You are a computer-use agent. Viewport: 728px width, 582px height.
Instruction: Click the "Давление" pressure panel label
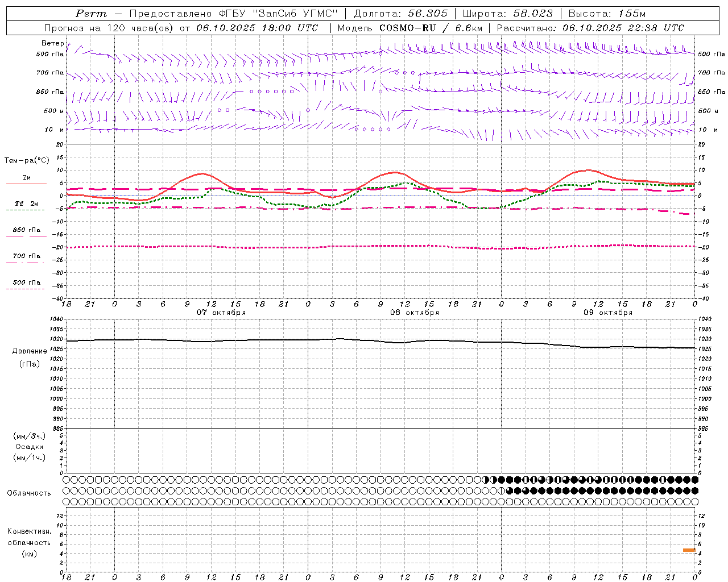click(x=30, y=351)
